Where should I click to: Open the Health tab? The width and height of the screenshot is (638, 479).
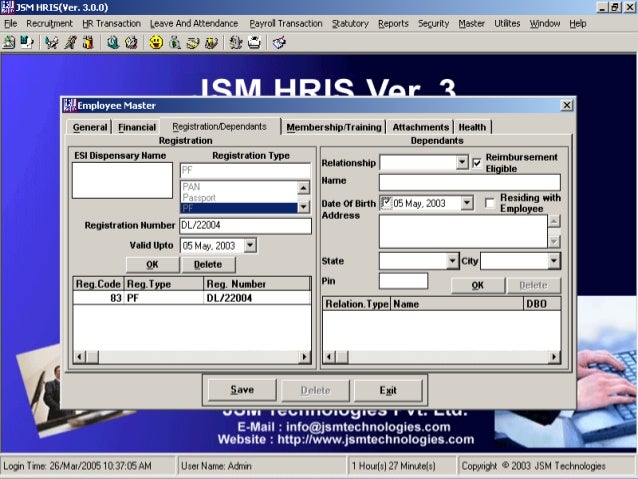[x=472, y=127]
